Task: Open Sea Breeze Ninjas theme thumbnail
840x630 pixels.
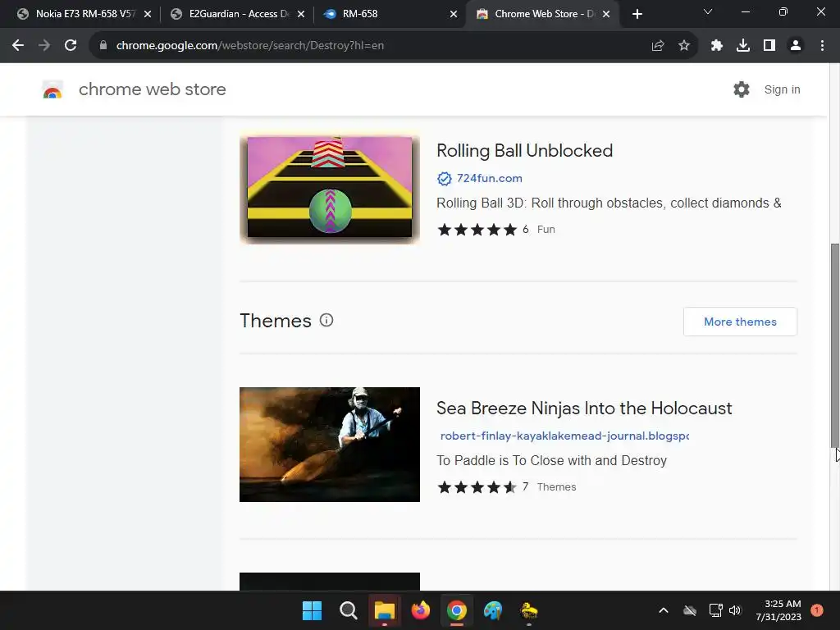Action: click(x=330, y=445)
